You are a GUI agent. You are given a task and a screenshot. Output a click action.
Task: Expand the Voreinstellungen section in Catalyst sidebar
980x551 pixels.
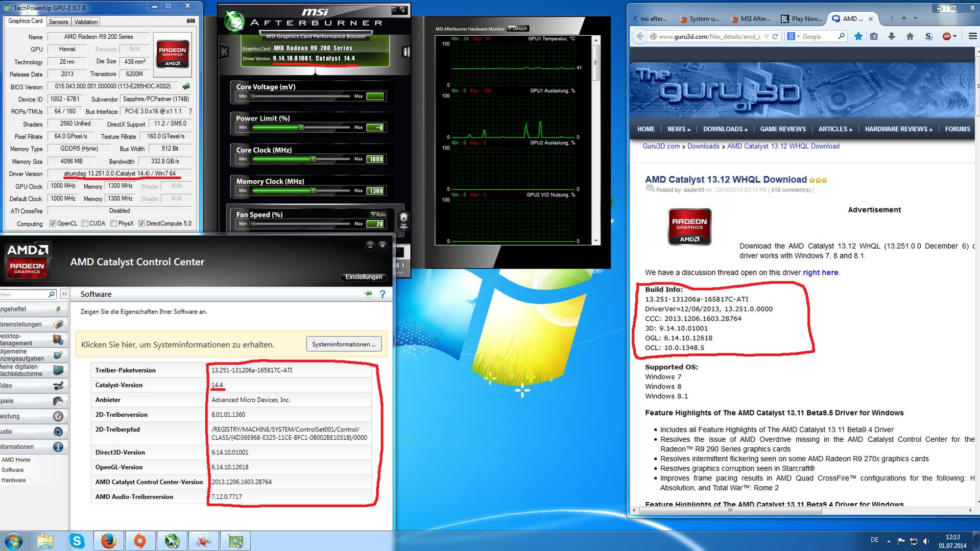pos(33,324)
